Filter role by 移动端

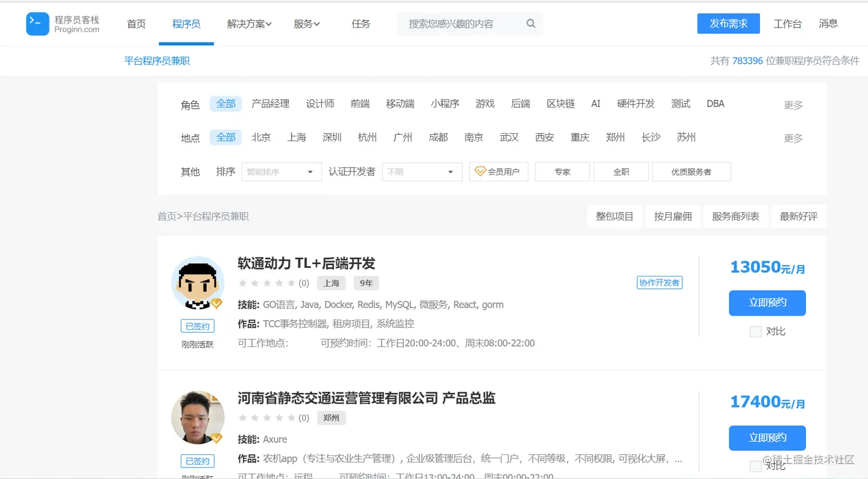click(400, 104)
